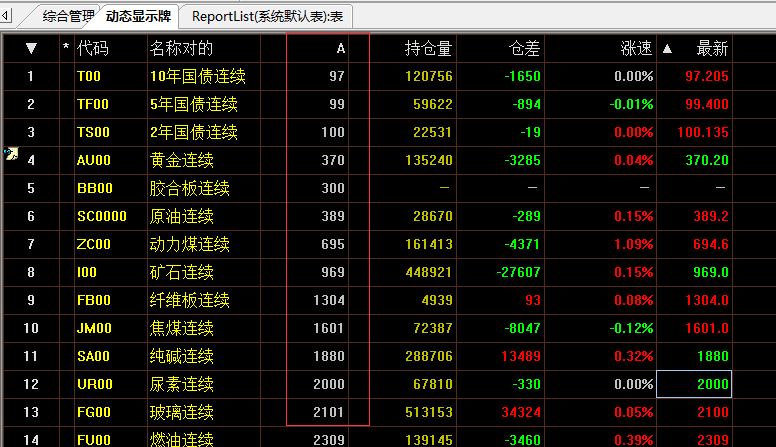Select code TS00
The image size is (776, 447).
point(94,132)
